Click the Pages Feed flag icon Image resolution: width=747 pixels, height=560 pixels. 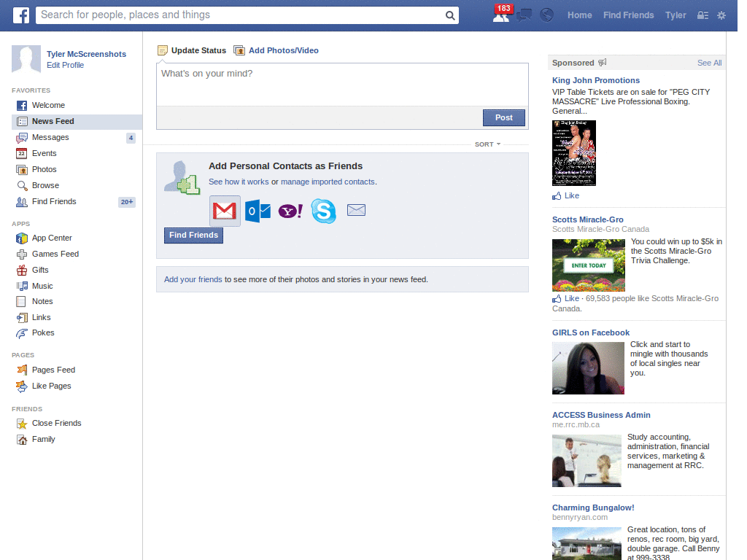point(22,370)
